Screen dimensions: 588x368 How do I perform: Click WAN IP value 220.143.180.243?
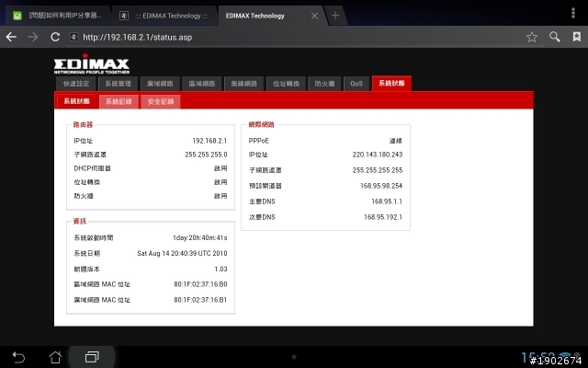coord(378,155)
